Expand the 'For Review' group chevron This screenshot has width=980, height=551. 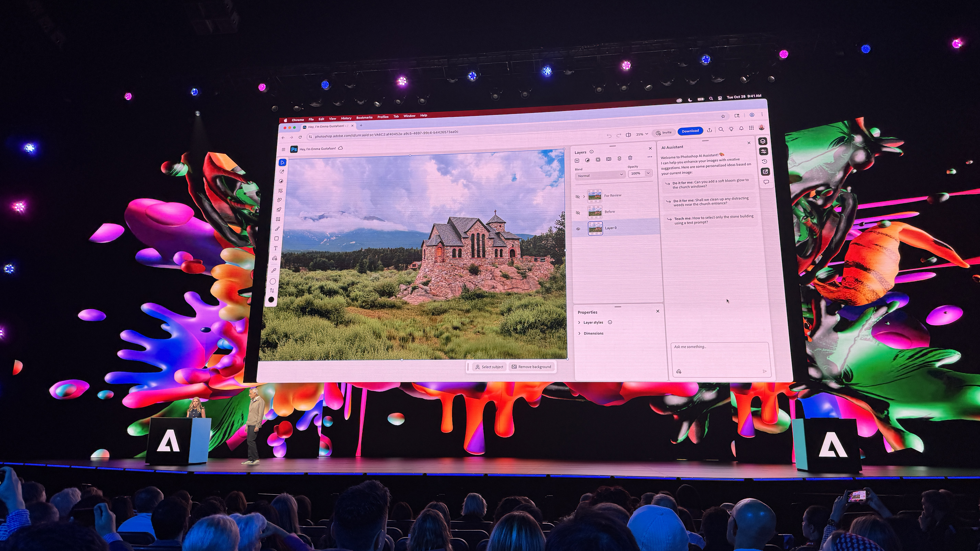tap(584, 197)
